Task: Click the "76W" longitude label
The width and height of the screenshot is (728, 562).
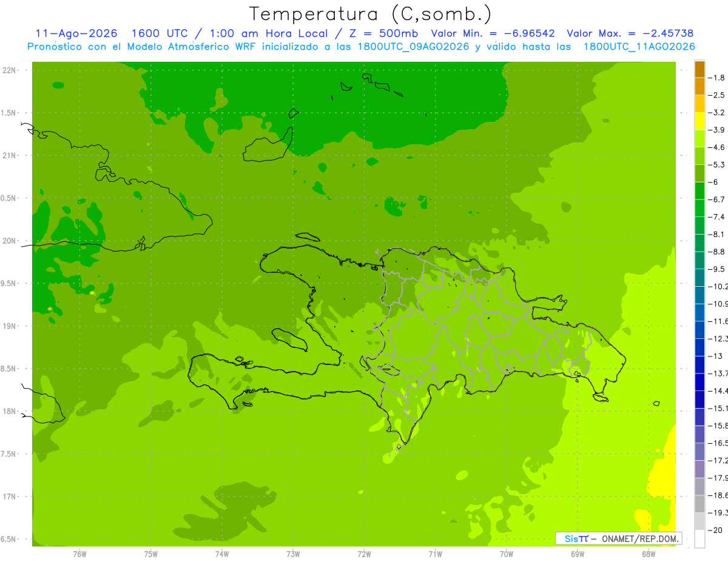Action: tap(79, 555)
